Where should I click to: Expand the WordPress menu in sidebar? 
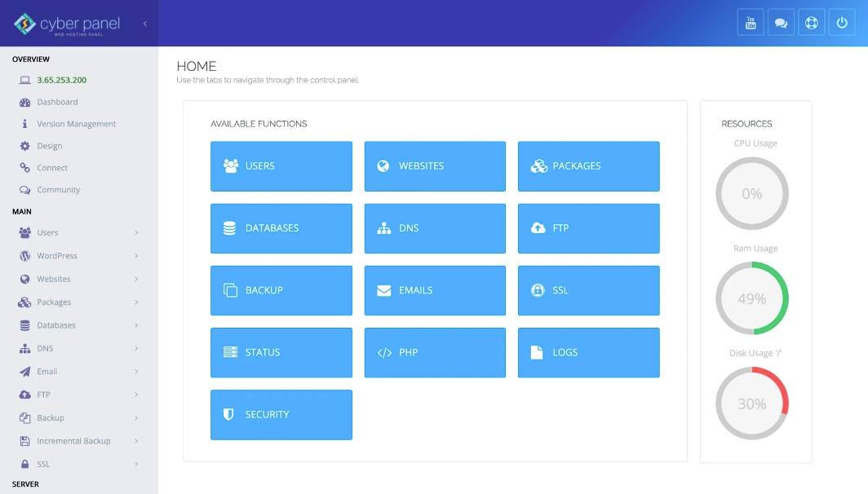[x=77, y=256]
